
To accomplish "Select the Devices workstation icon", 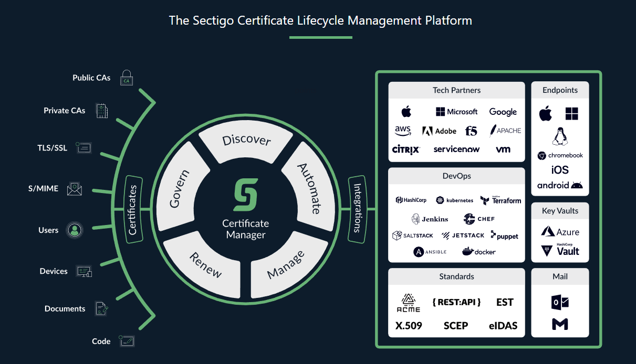I will [84, 271].
